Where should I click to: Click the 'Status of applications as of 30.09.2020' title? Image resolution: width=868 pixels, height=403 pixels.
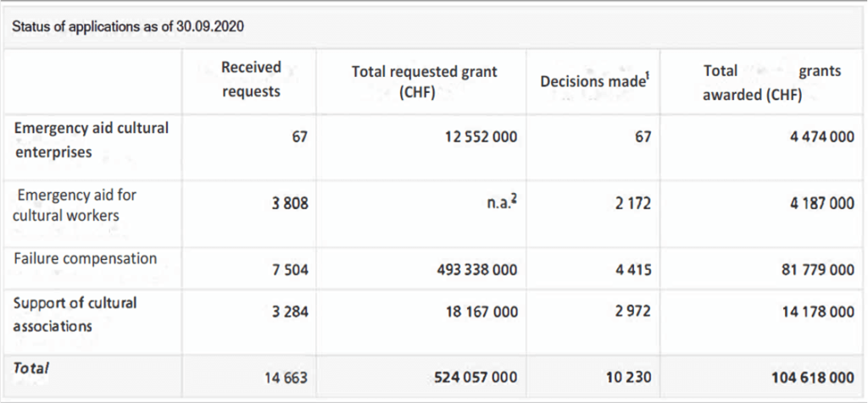[x=128, y=25]
